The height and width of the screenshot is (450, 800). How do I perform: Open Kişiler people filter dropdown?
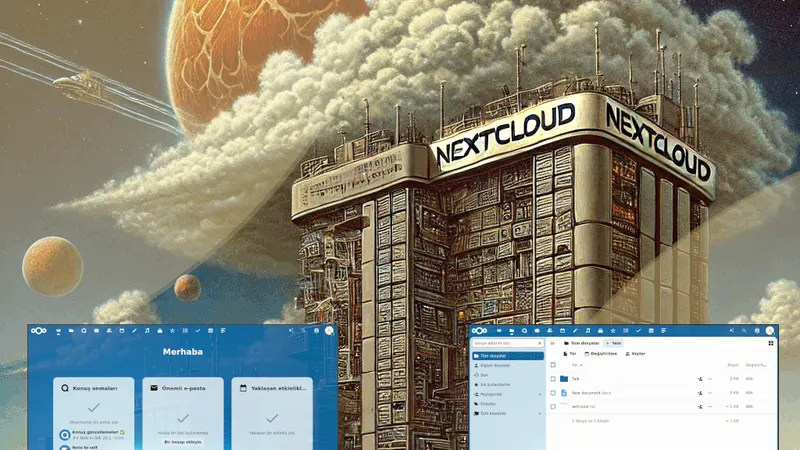tap(636, 354)
